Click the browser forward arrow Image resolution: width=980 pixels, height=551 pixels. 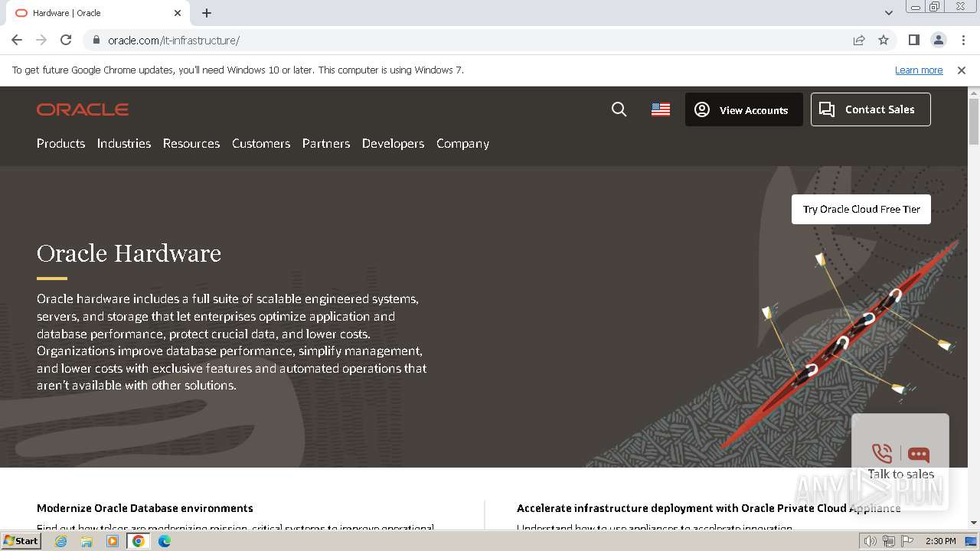pos(41,40)
